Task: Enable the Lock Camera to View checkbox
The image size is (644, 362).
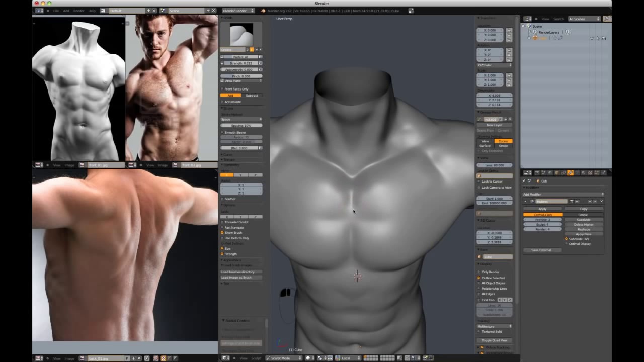Action: tap(479, 188)
